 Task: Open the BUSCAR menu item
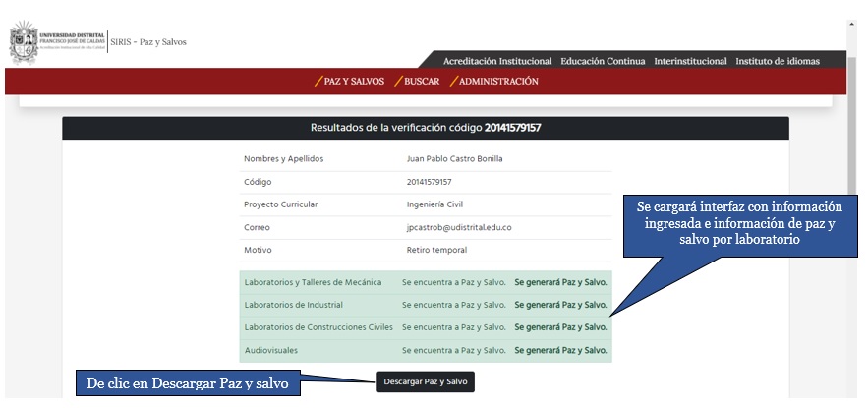(x=417, y=82)
